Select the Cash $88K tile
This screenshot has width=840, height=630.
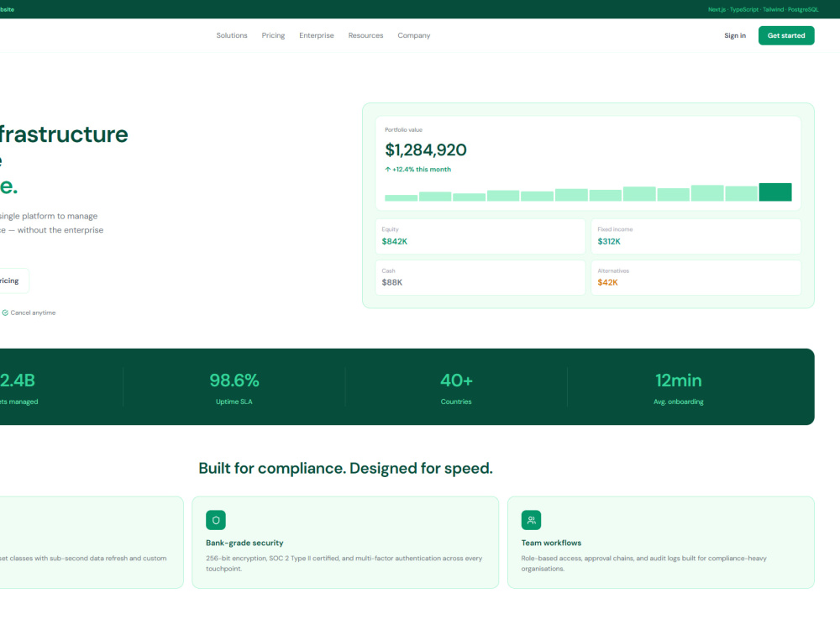click(480, 277)
